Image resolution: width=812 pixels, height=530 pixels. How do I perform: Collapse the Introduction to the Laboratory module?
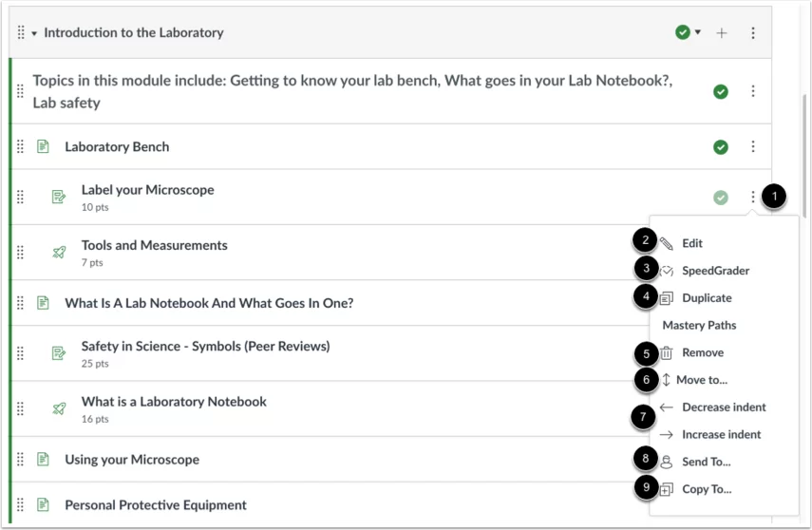pyautogui.click(x=34, y=33)
